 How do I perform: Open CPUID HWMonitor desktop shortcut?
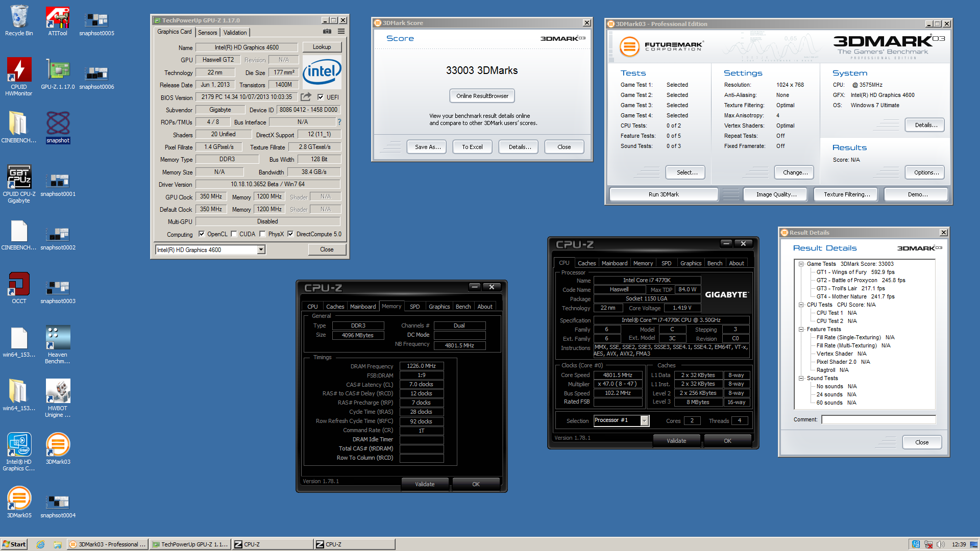pyautogui.click(x=19, y=77)
